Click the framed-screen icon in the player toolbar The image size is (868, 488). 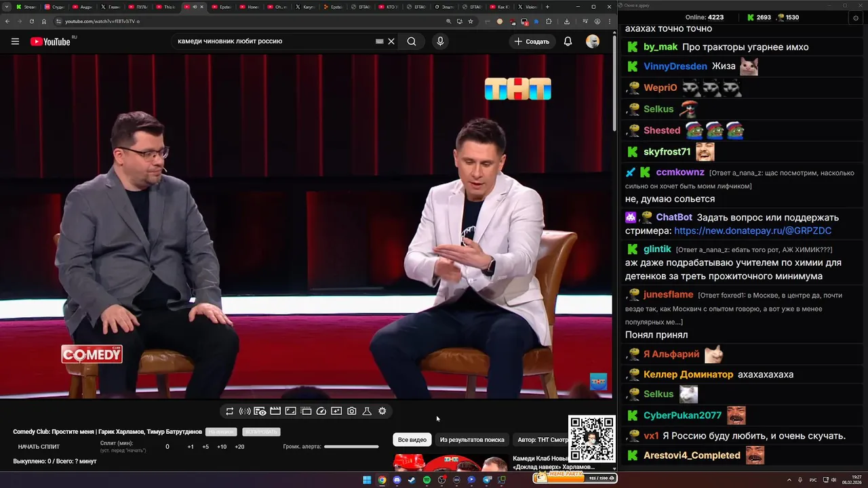[290, 411]
